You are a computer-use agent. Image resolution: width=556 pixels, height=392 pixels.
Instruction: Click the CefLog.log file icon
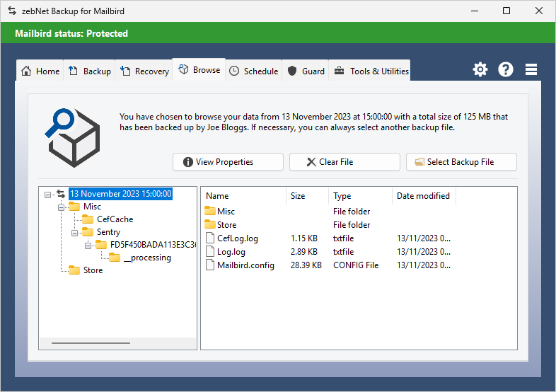(210, 238)
